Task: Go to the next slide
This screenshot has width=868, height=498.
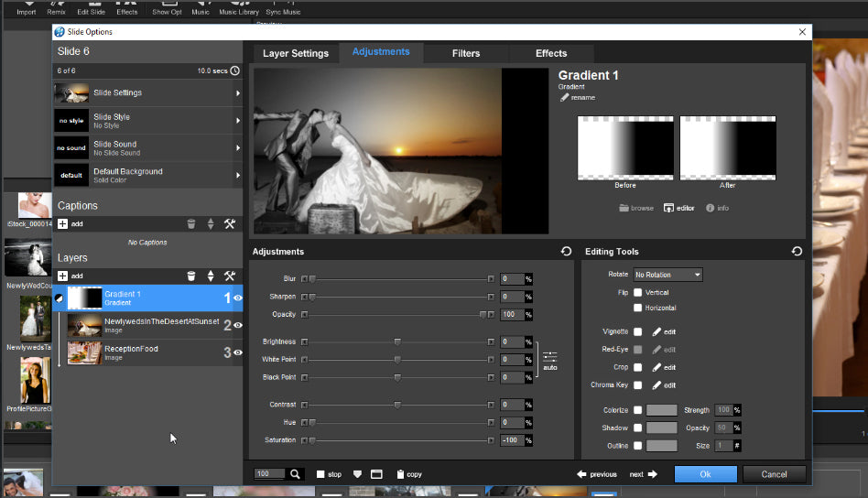Action: point(644,474)
